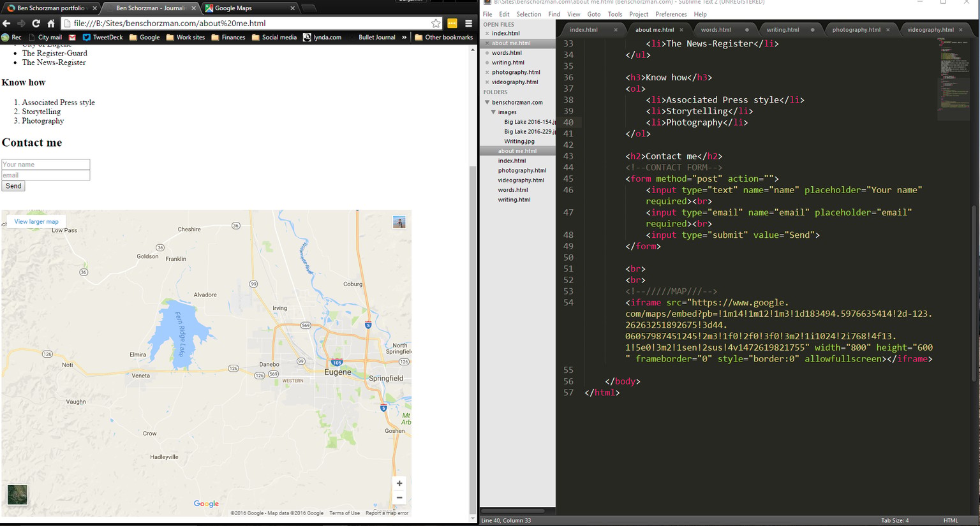Collapse the benschorzman.com folder
The width and height of the screenshot is (980, 526).
pos(487,102)
